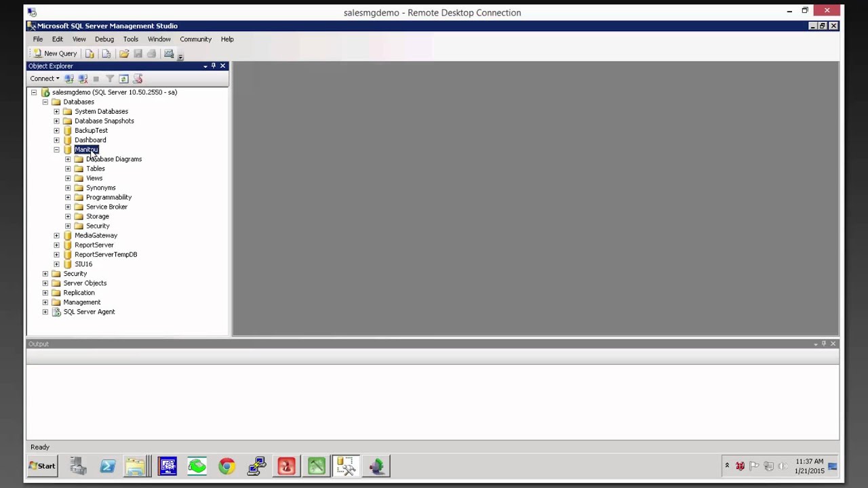Click the Refresh icon in Object Explorer
The height and width of the screenshot is (488, 868).
pyautogui.click(x=123, y=79)
